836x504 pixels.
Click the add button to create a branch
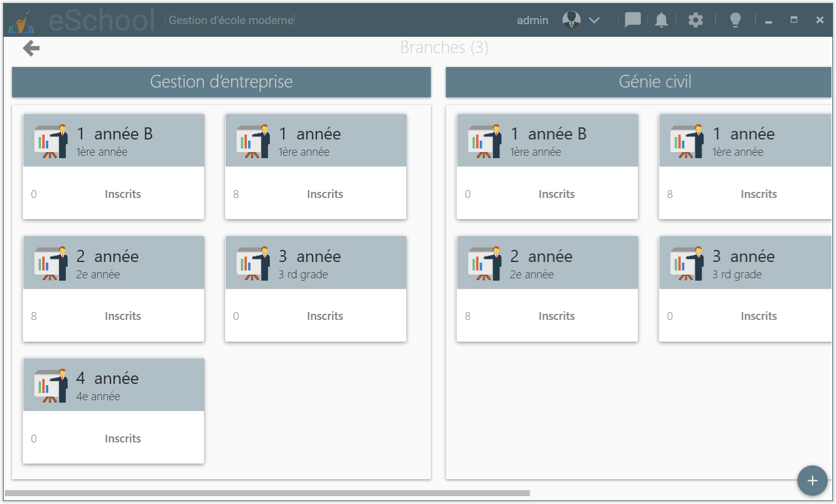click(812, 480)
